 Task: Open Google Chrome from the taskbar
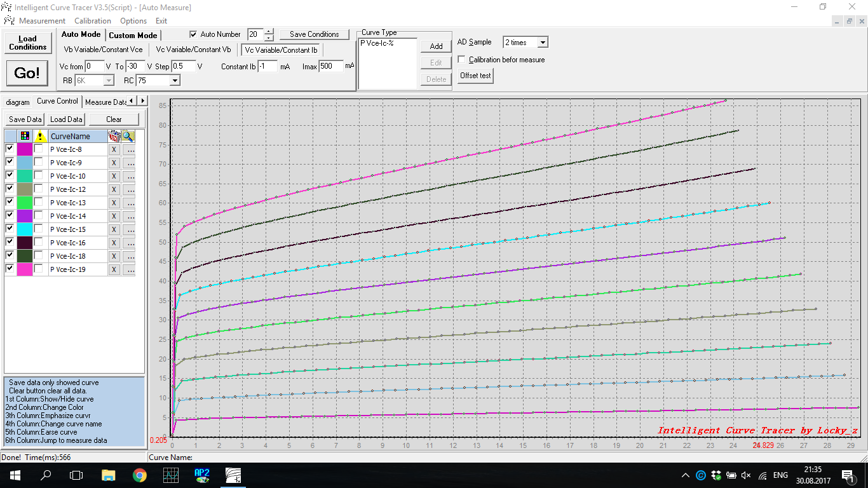tap(139, 475)
